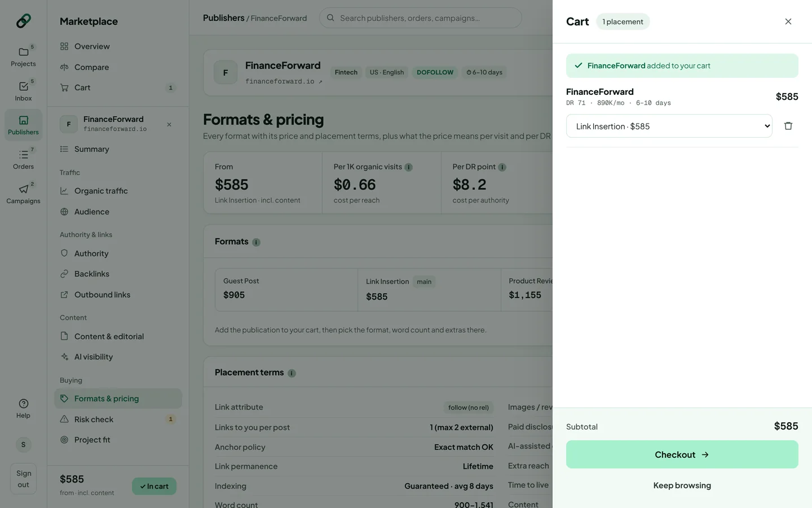Remove FinanceForward from the cart

(x=788, y=126)
